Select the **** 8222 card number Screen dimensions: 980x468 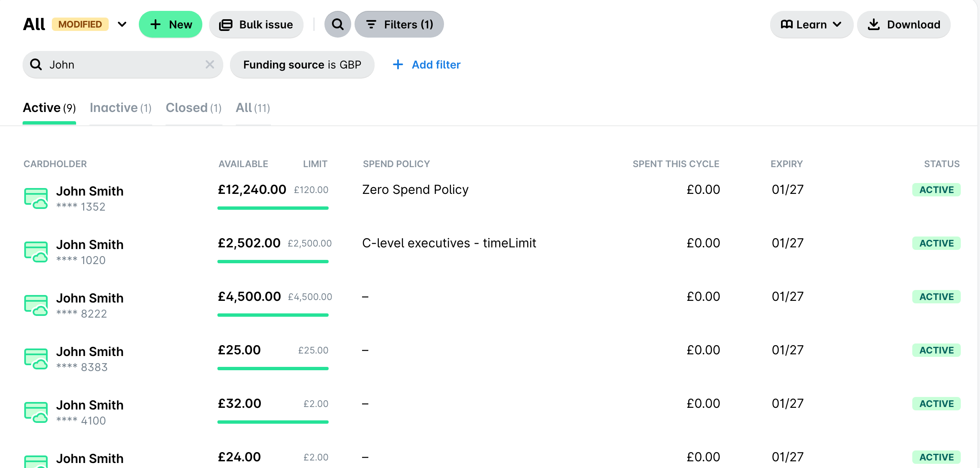click(82, 314)
